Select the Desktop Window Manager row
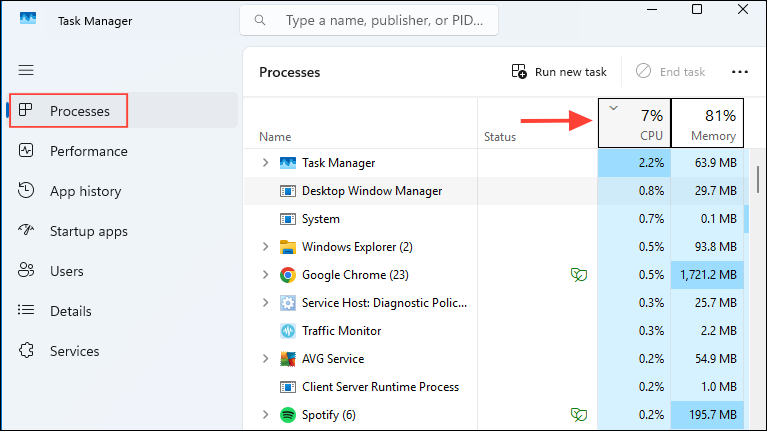 coord(494,191)
